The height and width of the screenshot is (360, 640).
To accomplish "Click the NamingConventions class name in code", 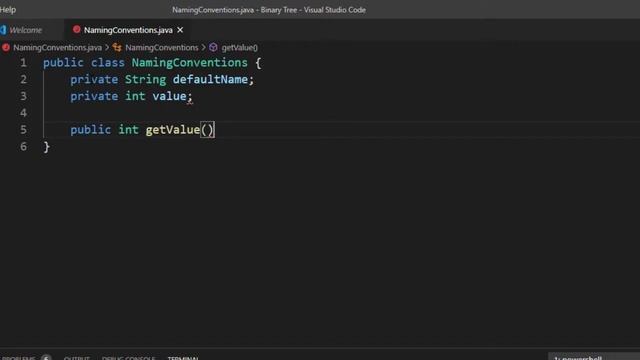I will [189, 63].
